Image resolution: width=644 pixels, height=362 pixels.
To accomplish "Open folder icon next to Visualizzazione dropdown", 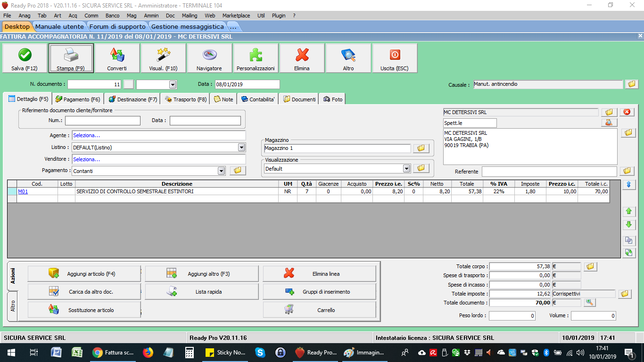I will [x=421, y=168].
